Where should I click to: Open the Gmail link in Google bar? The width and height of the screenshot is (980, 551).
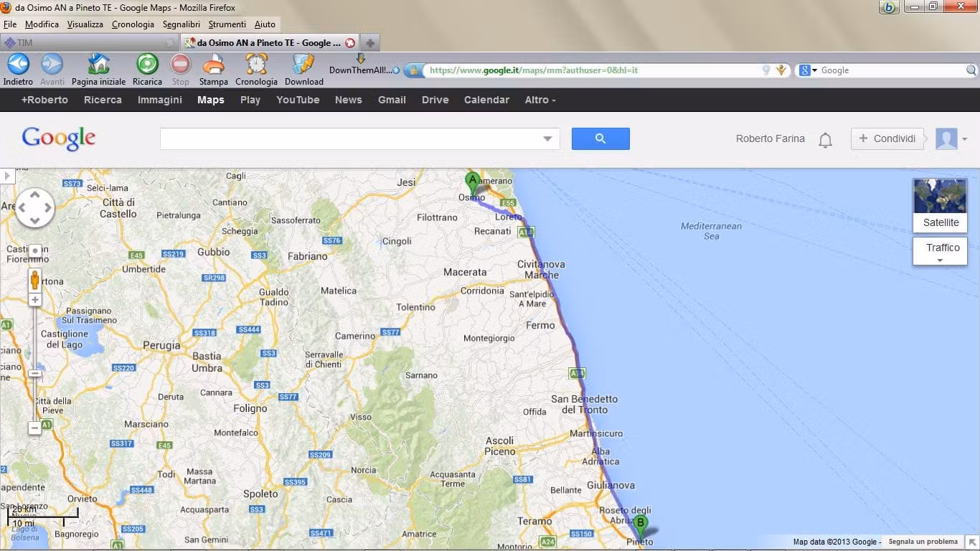(392, 100)
